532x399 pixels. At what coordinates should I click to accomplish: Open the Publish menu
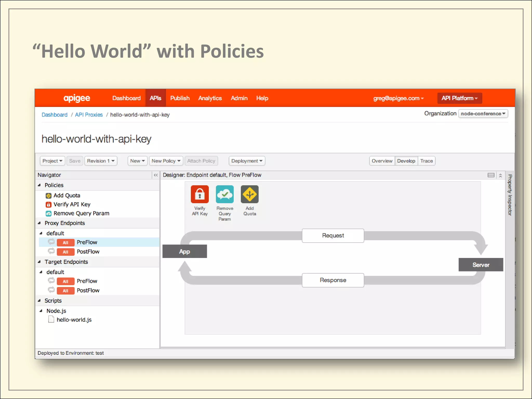click(180, 98)
